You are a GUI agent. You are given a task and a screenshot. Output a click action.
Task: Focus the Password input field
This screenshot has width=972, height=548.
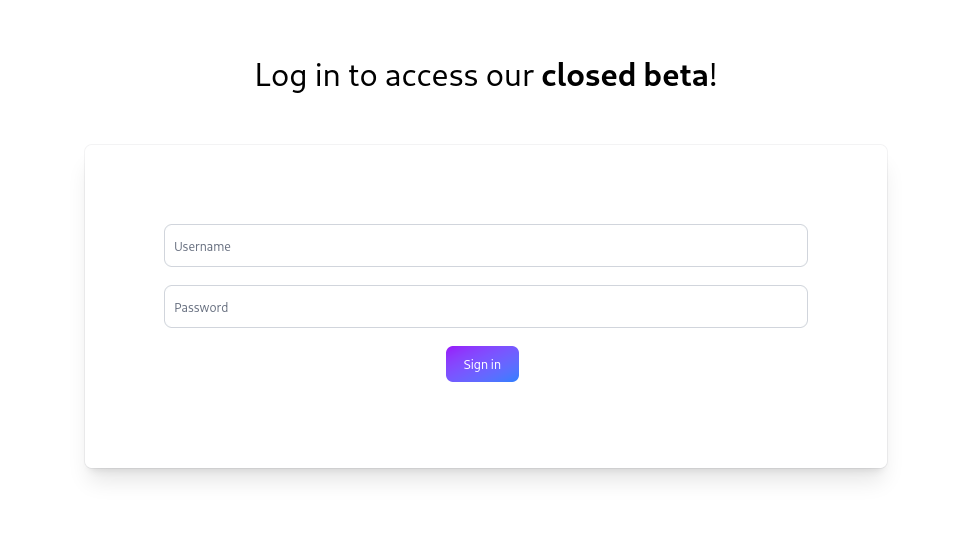pos(485,307)
